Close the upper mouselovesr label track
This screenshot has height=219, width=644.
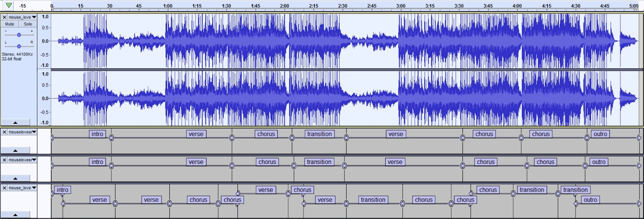coord(4,132)
